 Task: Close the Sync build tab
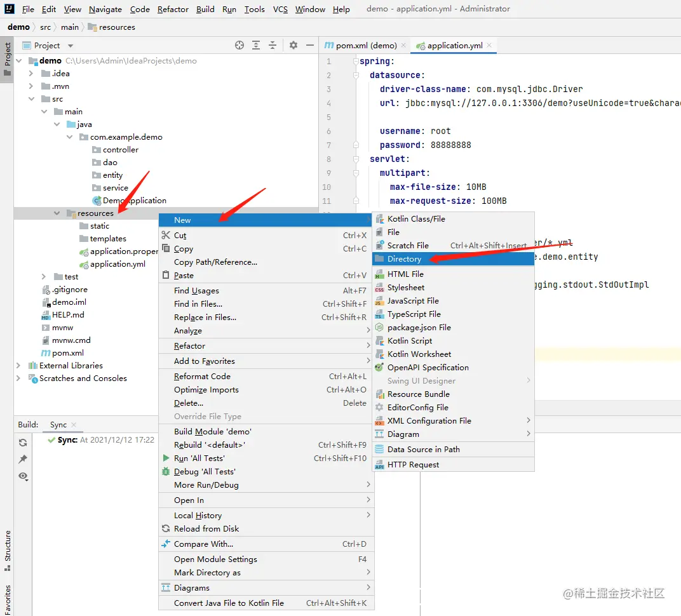pyautogui.click(x=74, y=425)
